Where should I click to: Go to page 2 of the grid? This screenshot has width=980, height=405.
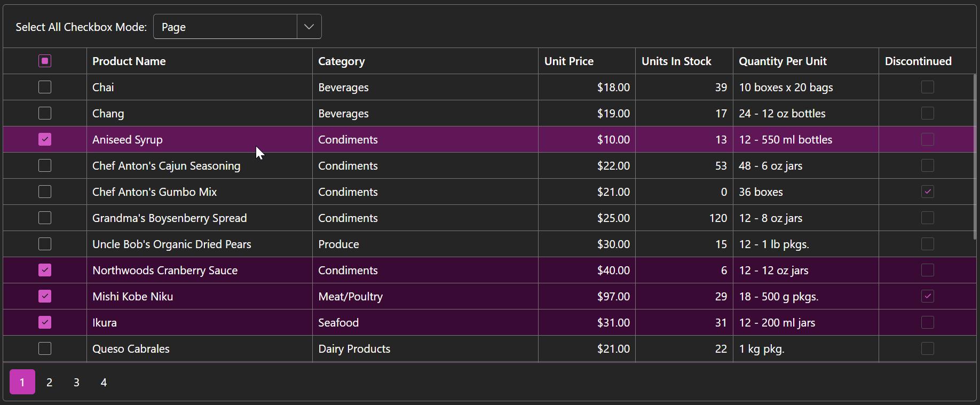click(49, 382)
